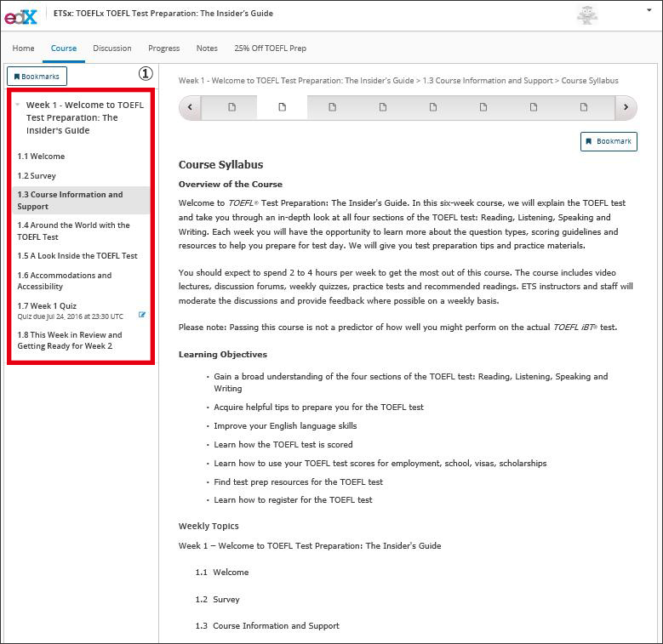Click the Weekly Topics heading
This screenshot has height=644, width=663.
point(209,526)
